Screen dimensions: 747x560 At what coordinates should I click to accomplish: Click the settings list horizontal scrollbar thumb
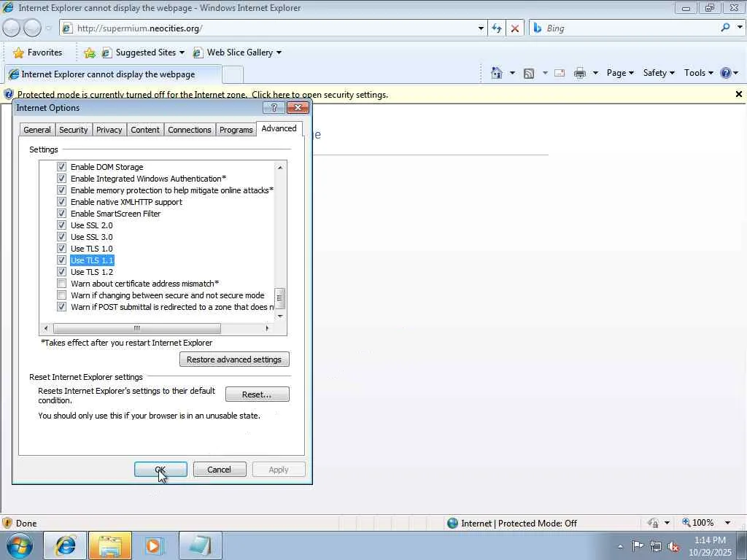coord(136,328)
